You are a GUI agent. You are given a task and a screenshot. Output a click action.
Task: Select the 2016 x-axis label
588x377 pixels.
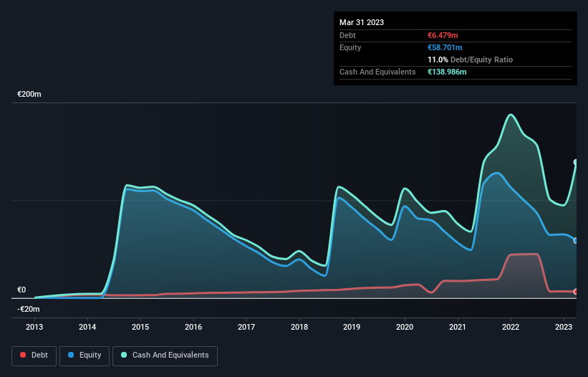pyautogui.click(x=193, y=327)
